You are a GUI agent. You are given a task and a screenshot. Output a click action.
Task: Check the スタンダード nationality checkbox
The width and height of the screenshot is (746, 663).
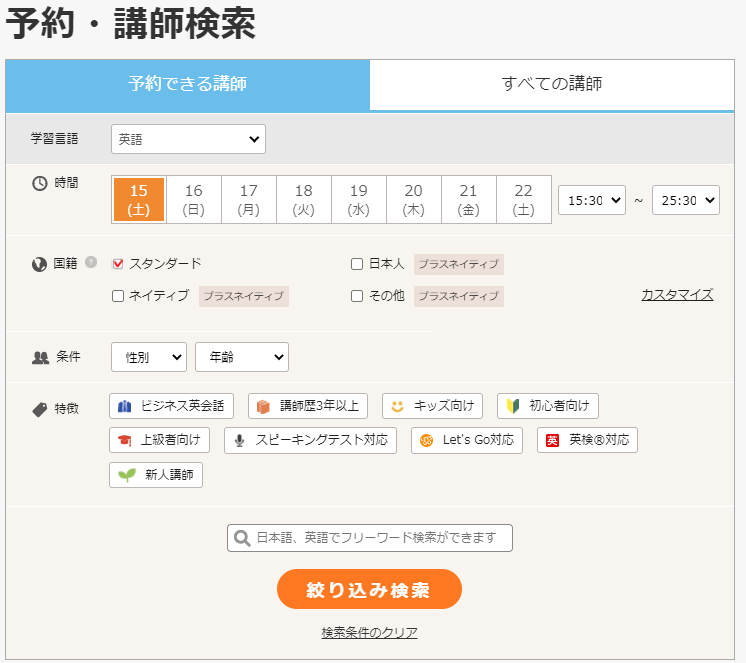pyautogui.click(x=118, y=264)
